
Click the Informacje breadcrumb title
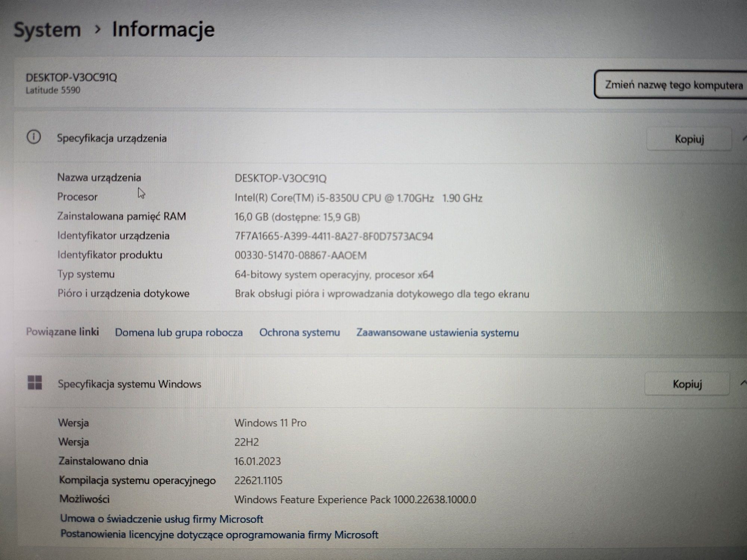tap(163, 30)
